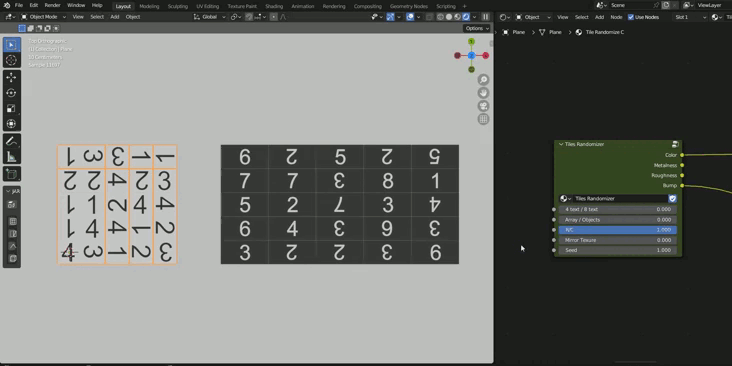Switch to Geometry Nodes workspace tab
Viewport: 732px width, 366px height.
pyautogui.click(x=408, y=6)
